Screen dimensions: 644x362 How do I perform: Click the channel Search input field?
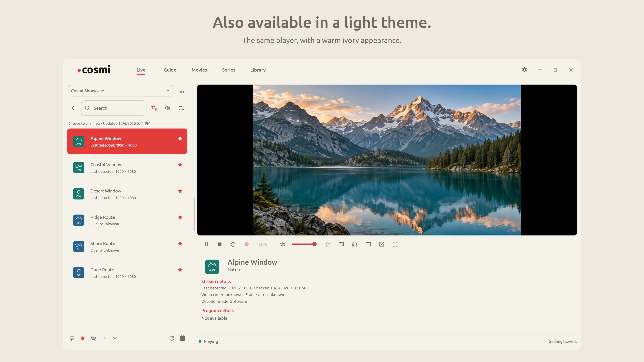tap(114, 108)
